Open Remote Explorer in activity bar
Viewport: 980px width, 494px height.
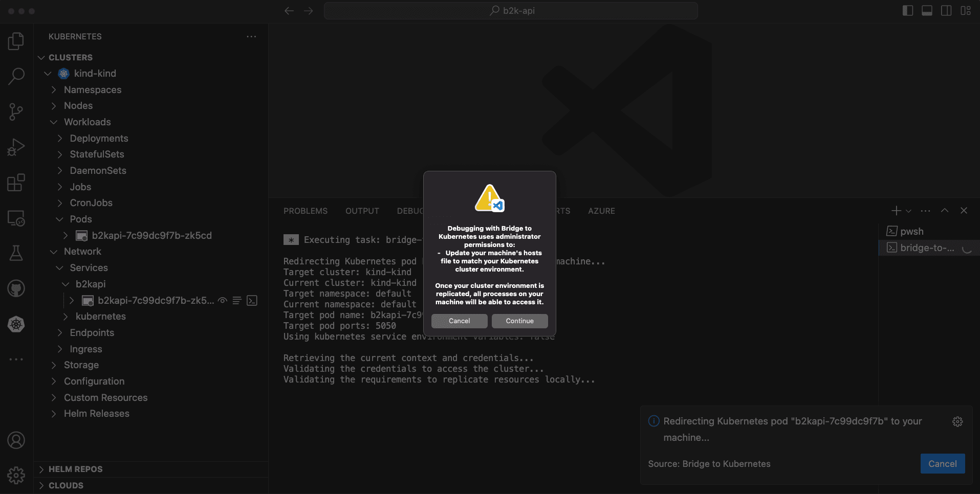(16, 218)
